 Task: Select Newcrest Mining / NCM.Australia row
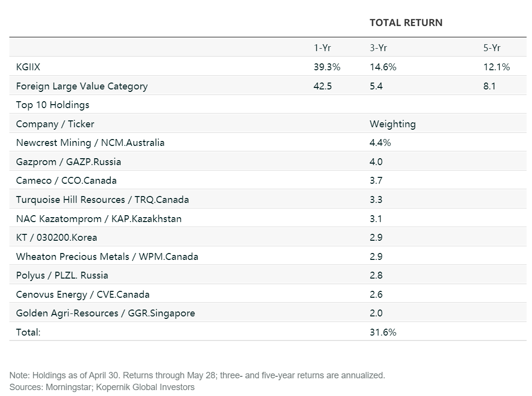click(268, 142)
